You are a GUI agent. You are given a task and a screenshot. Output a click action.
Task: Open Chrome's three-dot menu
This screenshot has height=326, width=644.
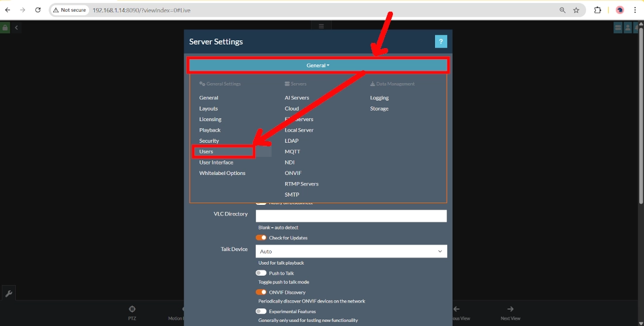[x=635, y=11]
